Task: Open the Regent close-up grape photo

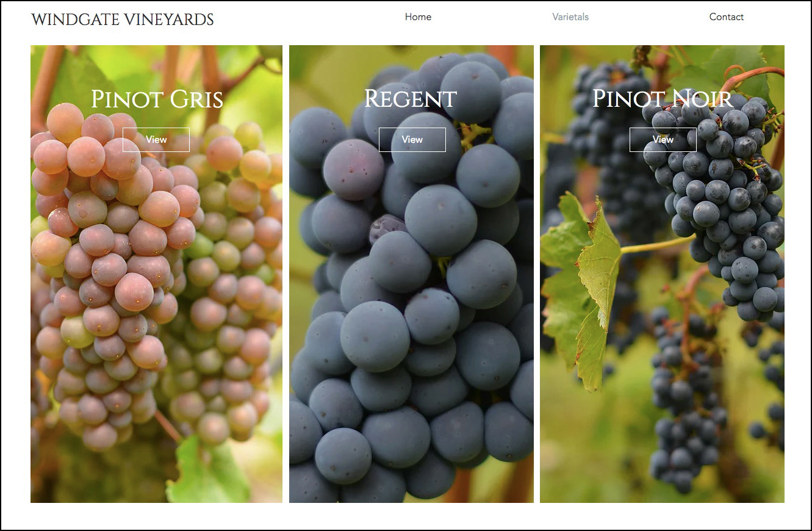Action: coord(411,274)
